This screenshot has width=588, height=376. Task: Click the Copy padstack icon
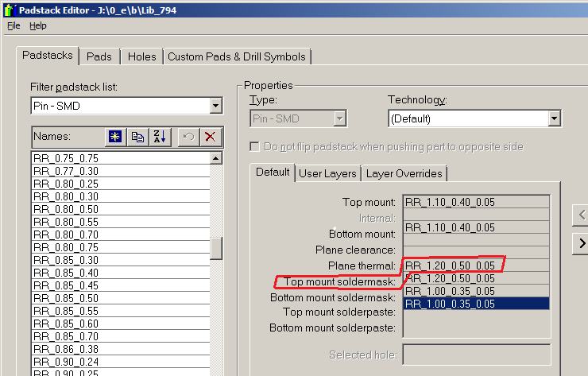[x=137, y=137]
